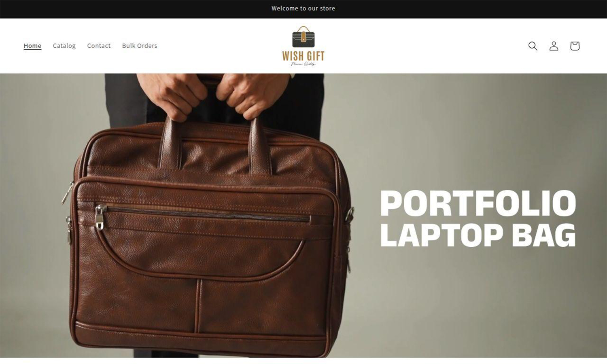
Task: Open the search magnifier icon
Action: click(x=533, y=46)
